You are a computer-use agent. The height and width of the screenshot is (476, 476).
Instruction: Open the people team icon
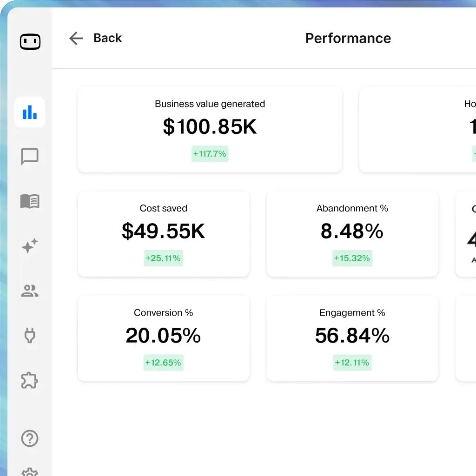click(x=30, y=291)
